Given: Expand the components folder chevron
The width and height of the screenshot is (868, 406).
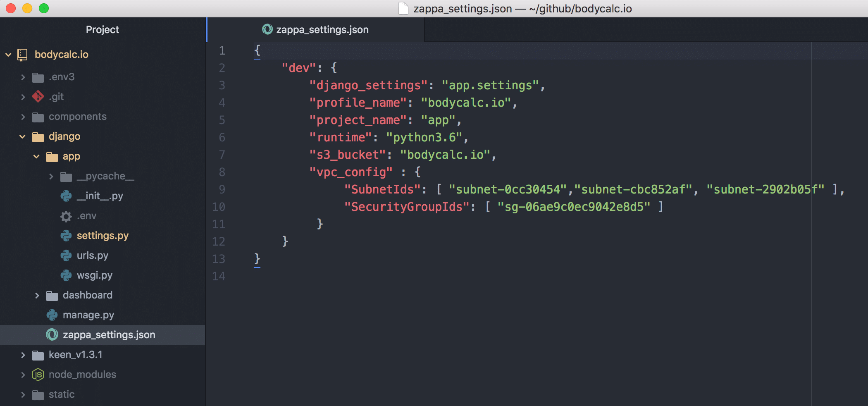Looking at the screenshot, I should (x=23, y=117).
